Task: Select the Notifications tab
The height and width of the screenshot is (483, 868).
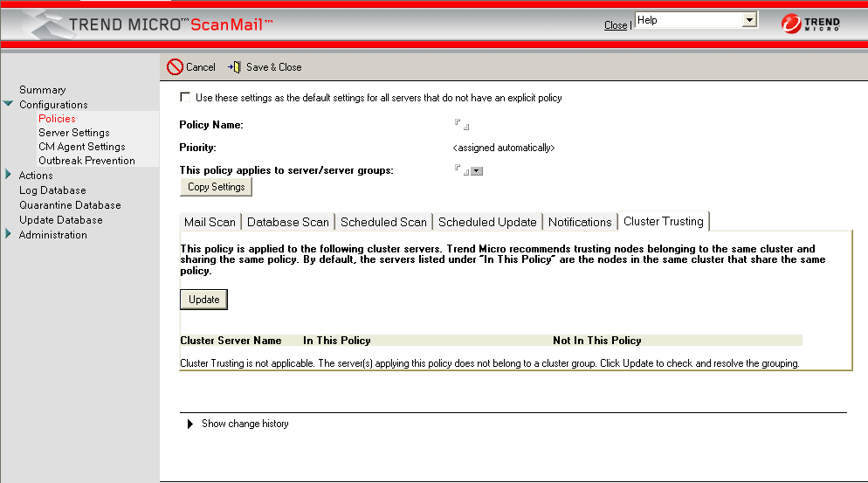Action: pyautogui.click(x=580, y=222)
